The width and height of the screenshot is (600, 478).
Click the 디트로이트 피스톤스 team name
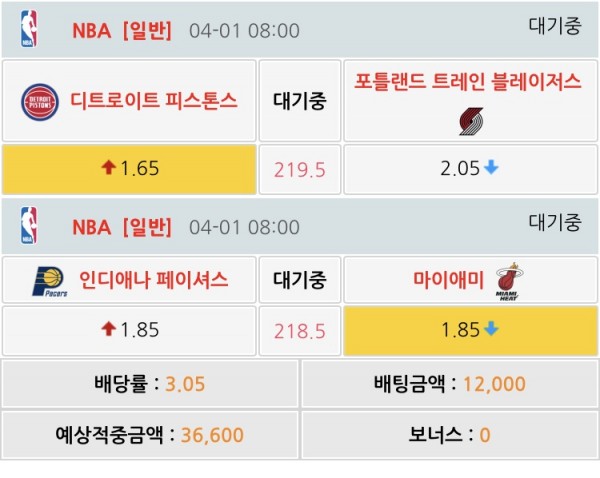click(153, 101)
